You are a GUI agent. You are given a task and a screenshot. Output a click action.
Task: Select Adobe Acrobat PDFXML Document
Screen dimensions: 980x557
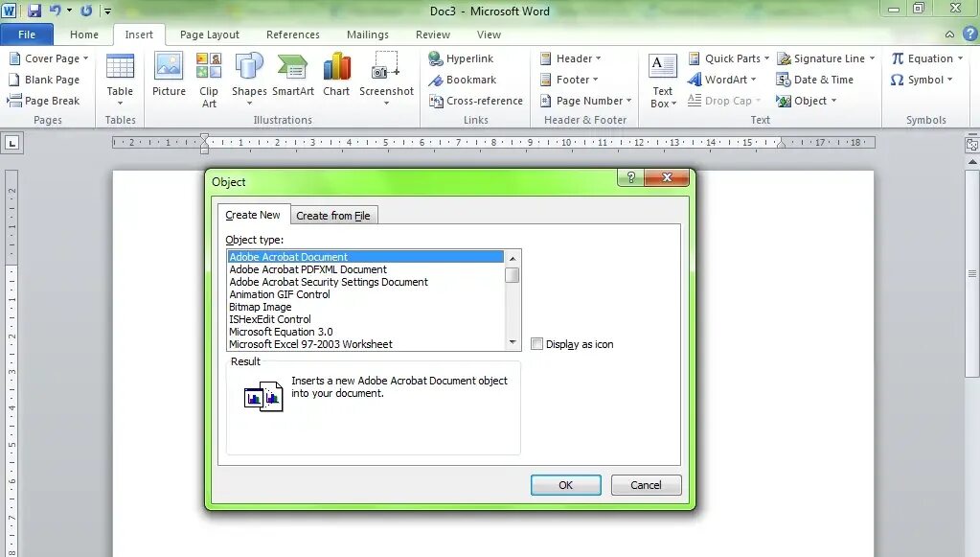click(x=366, y=269)
